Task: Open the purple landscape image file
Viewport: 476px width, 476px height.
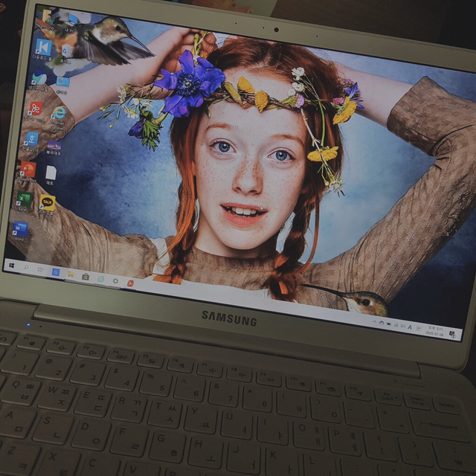Action: pyautogui.click(x=54, y=147)
